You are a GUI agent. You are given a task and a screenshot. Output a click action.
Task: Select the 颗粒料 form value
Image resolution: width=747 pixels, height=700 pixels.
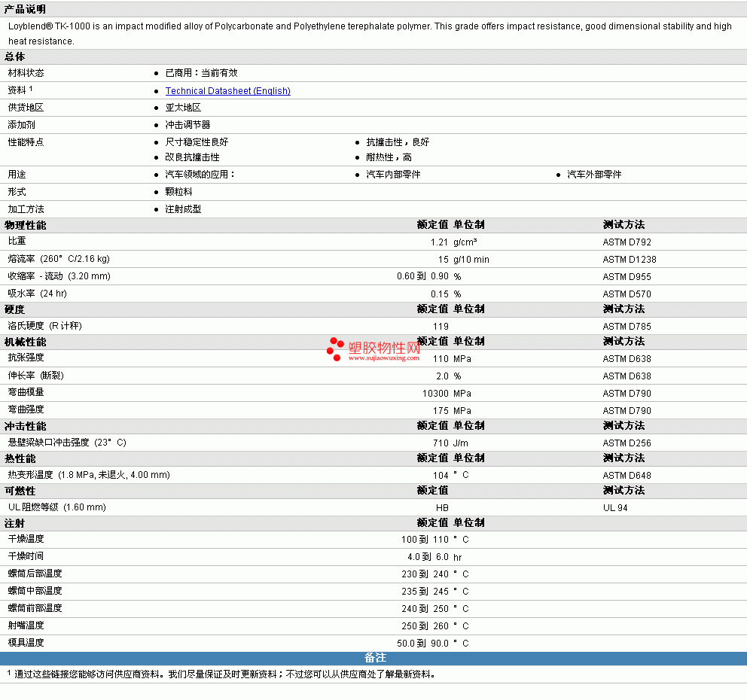pyautogui.click(x=178, y=192)
